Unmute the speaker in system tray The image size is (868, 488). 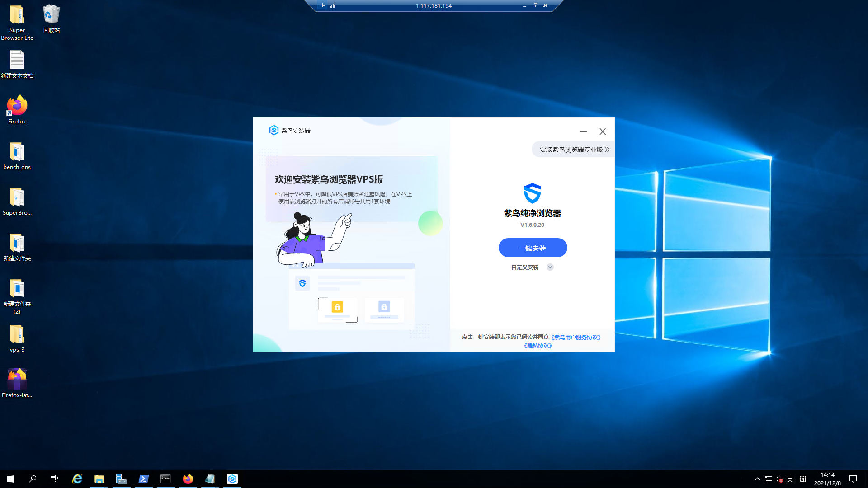point(778,479)
